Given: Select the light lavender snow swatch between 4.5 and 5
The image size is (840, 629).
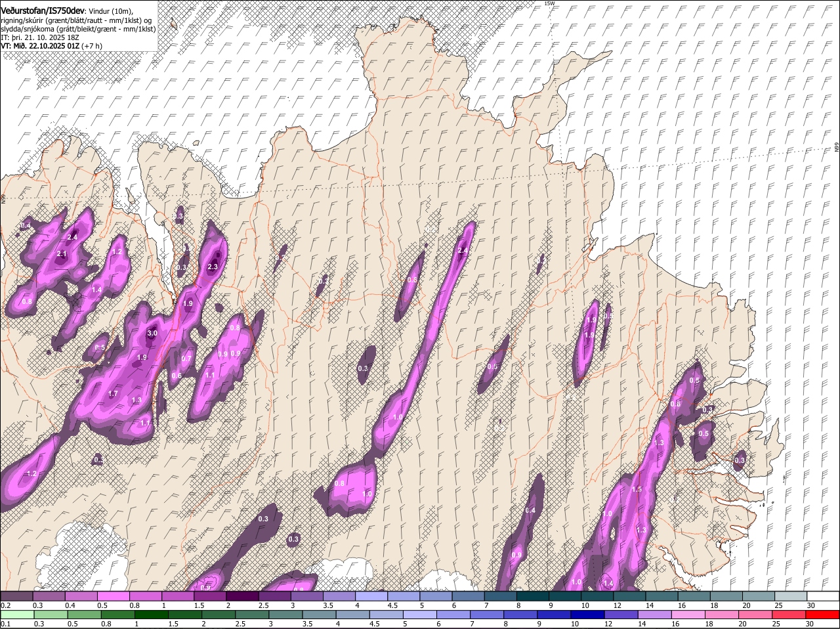Looking at the screenshot, I should click(x=404, y=596).
